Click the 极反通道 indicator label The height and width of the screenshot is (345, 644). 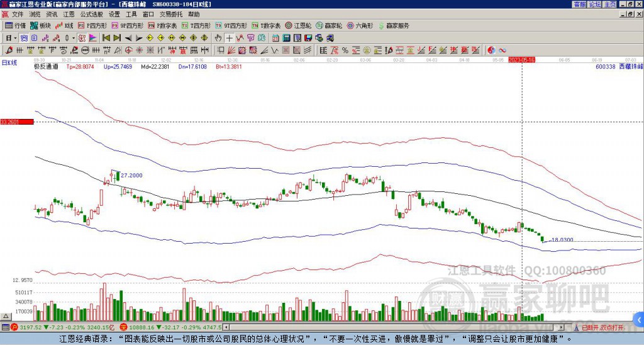[x=46, y=66]
